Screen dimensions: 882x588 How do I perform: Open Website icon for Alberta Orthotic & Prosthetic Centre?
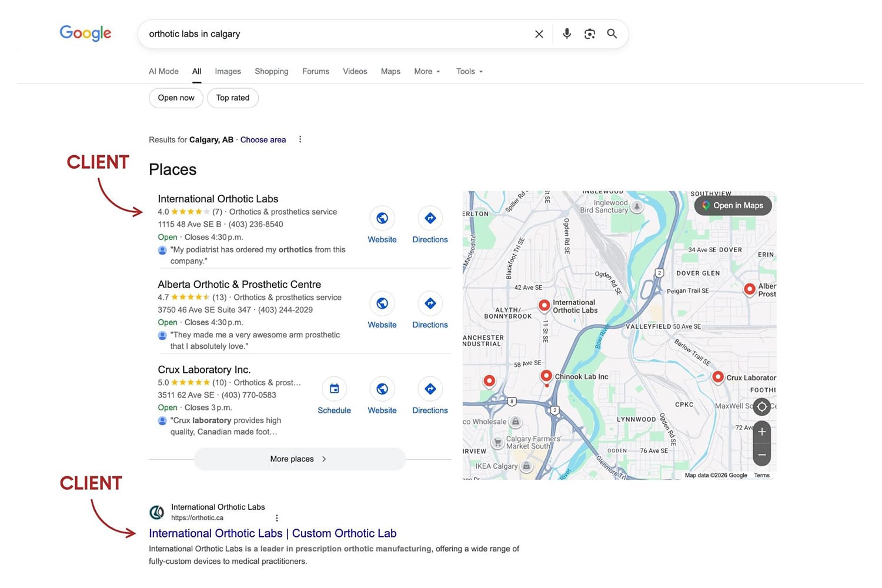[x=382, y=303]
